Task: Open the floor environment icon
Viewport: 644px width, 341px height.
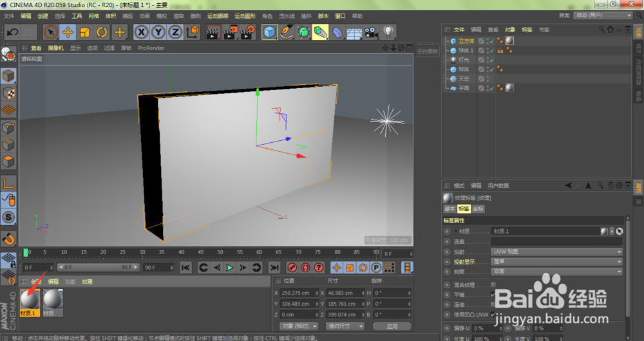Action: click(354, 32)
